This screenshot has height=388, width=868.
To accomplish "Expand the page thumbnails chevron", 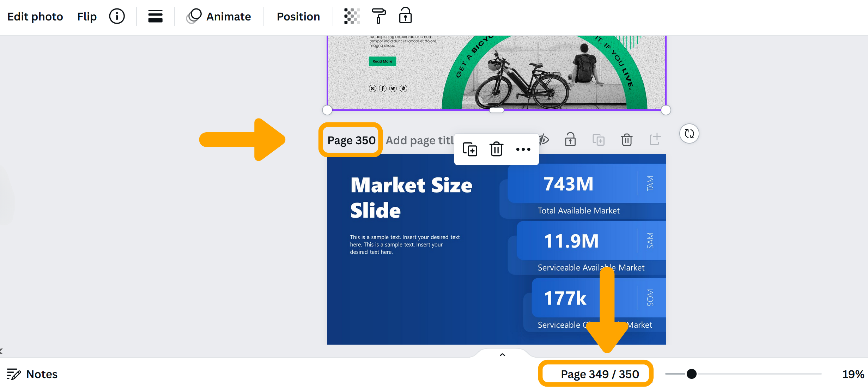I will (503, 355).
